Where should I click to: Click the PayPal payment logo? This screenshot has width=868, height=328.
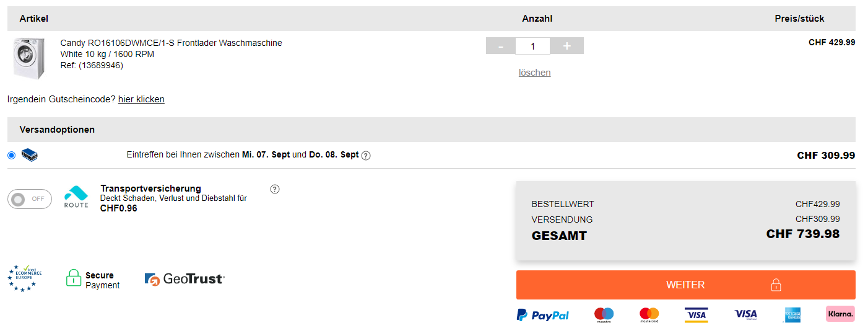point(542,315)
